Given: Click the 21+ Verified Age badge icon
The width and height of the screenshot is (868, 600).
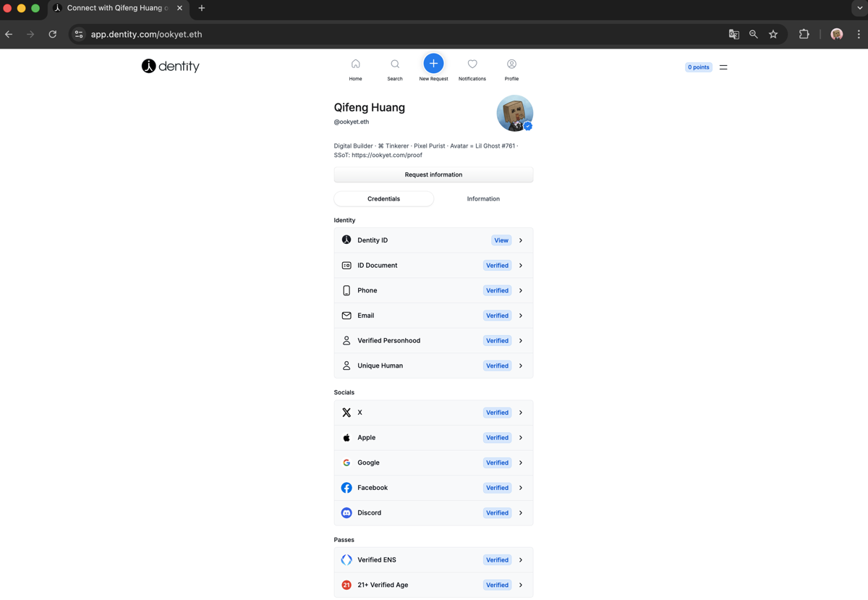Looking at the screenshot, I should (346, 585).
